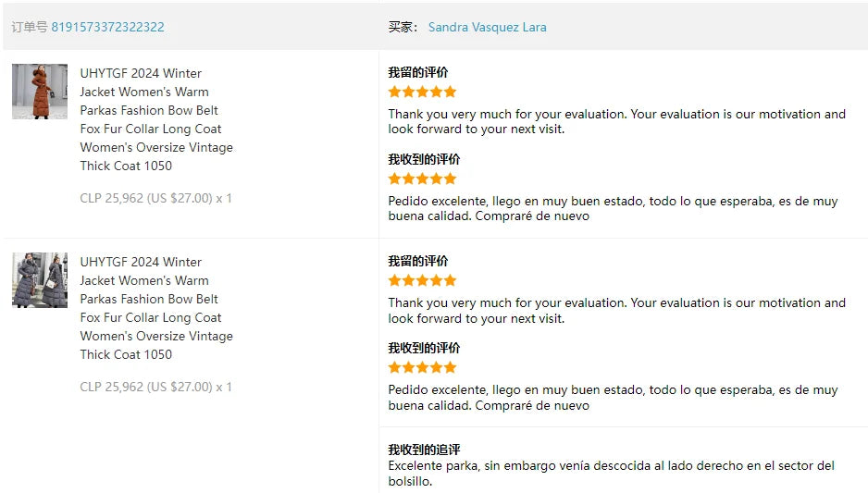Click the brown coat product thumbnail
868x493 pixels.
pos(40,92)
